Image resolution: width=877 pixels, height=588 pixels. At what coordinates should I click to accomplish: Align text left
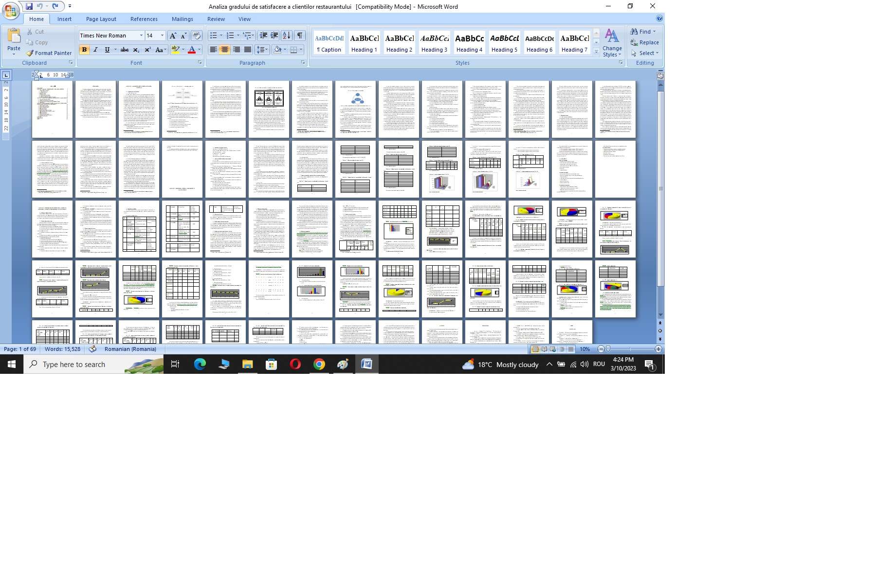pyautogui.click(x=213, y=50)
